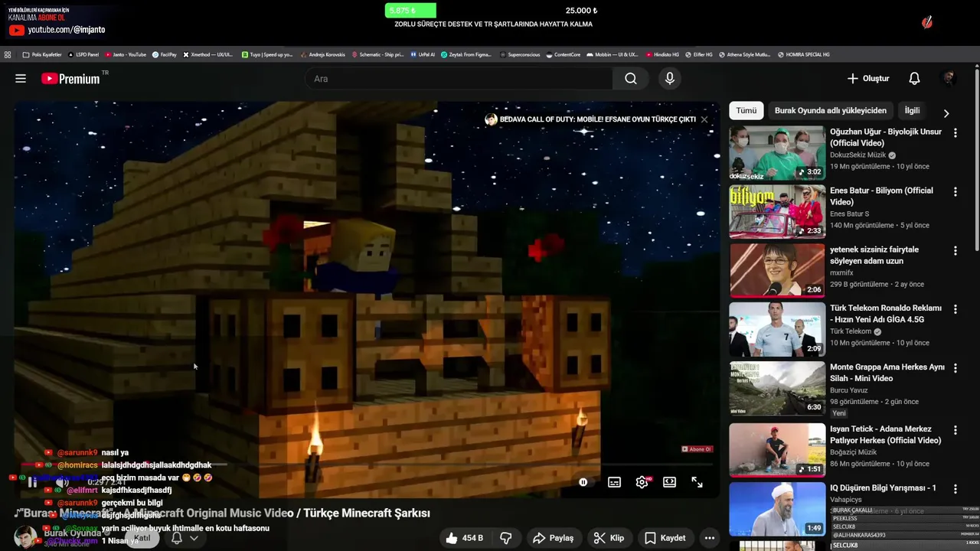
Task: Open options for Türk Telekom Ronaldo video
Action: (x=955, y=309)
